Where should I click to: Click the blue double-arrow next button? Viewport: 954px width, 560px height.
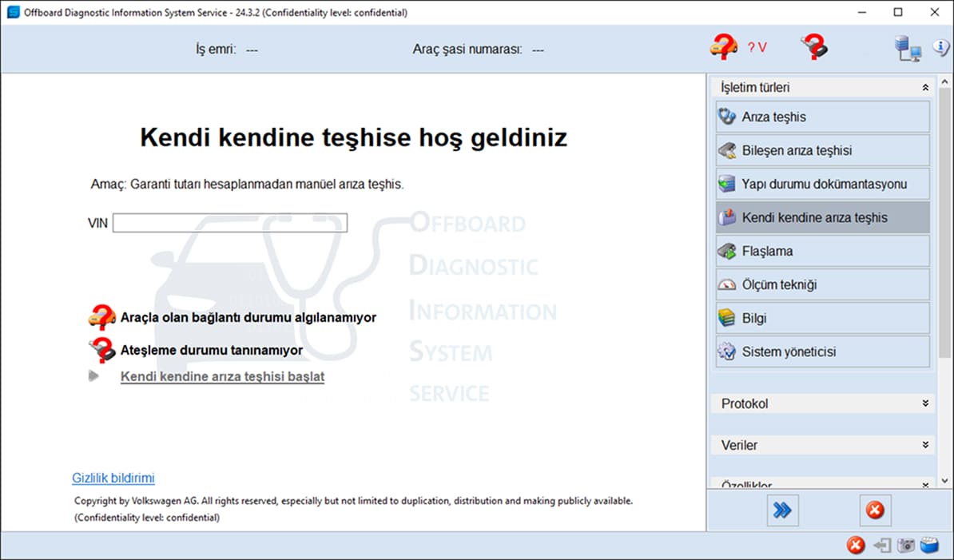(x=782, y=510)
